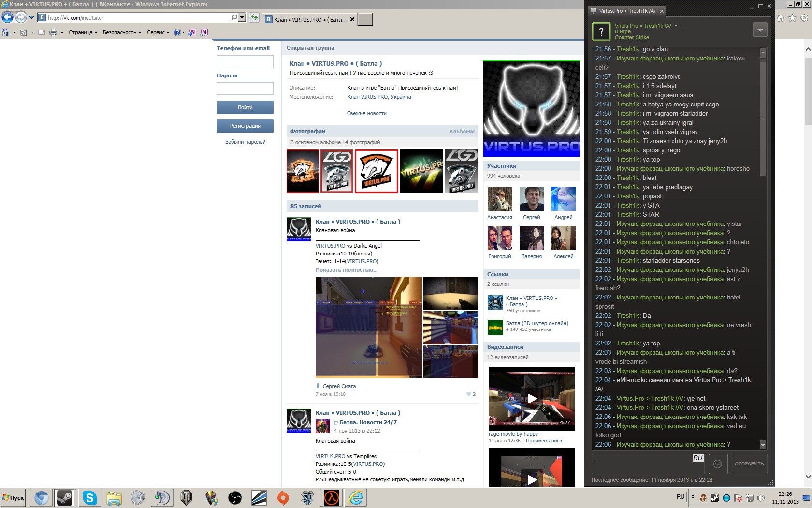Click the RSS feeds icon in IE toolbar
Image resolution: width=812 pixels, height=508 pixels.
coord(23,32)
